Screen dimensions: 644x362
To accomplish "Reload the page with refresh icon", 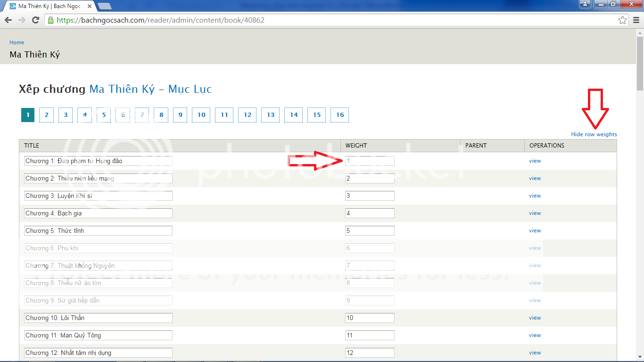I will coord(35,20).
